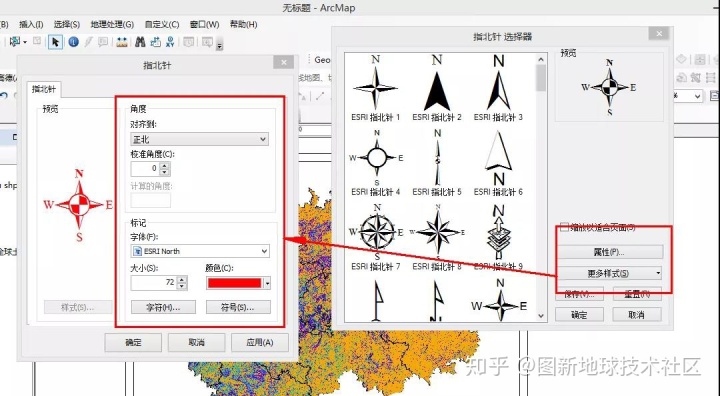Select the W-E compass arrow below 指北针 9
Viewport: 720px width, 396px height.
[501, 300]
